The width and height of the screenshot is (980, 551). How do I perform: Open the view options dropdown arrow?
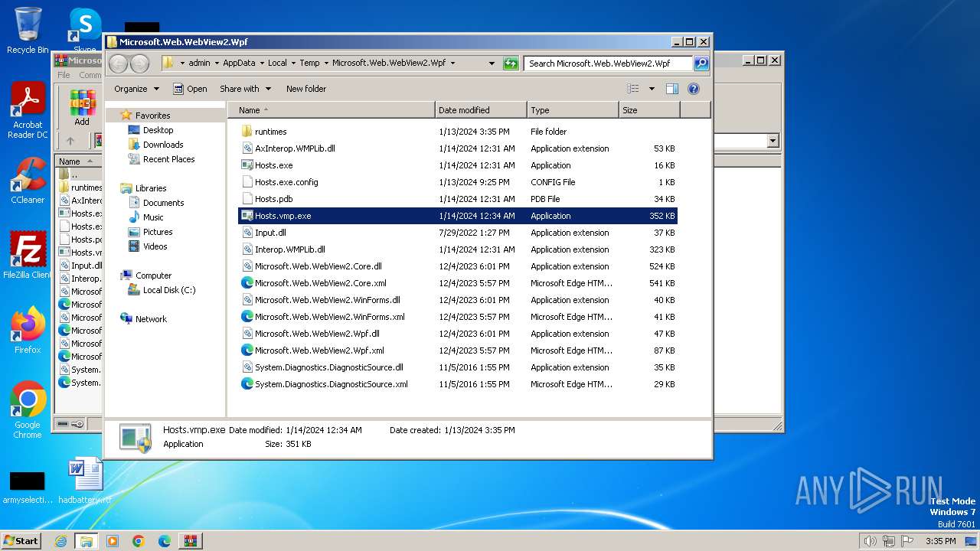pyautogui.click(x=652, y=89)
